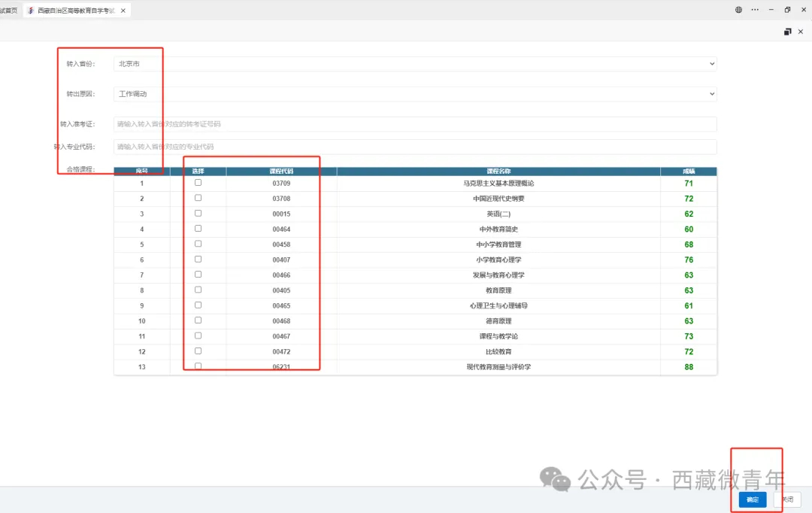Image resolution: width=812 pixels, height=513 pixels.
Task: Close the dialog with the X icon
Action: [x=801, y=32]
